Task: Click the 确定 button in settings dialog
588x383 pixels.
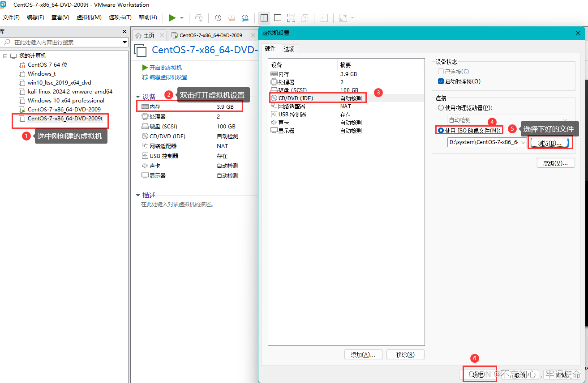Action: coord(478,374)
